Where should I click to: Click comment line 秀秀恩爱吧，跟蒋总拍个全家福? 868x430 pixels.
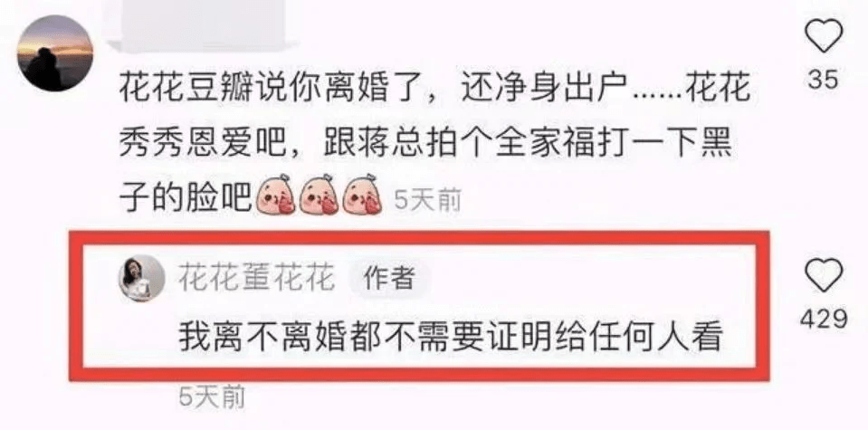tap(425, 143)
